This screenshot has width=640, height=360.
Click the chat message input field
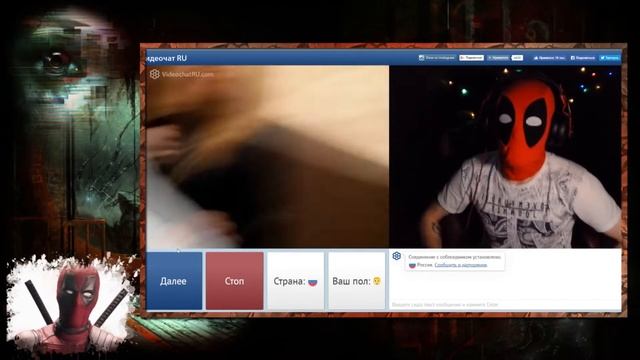(505, 304)
